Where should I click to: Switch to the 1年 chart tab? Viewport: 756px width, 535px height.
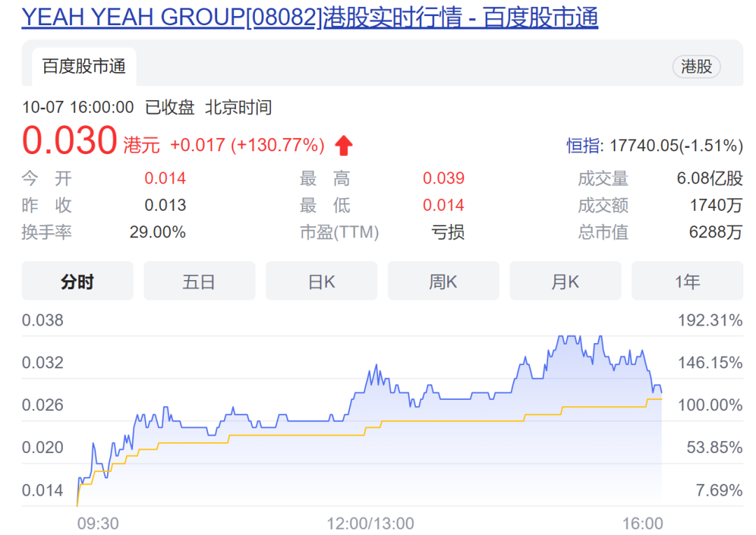click(x=687, y=282)
